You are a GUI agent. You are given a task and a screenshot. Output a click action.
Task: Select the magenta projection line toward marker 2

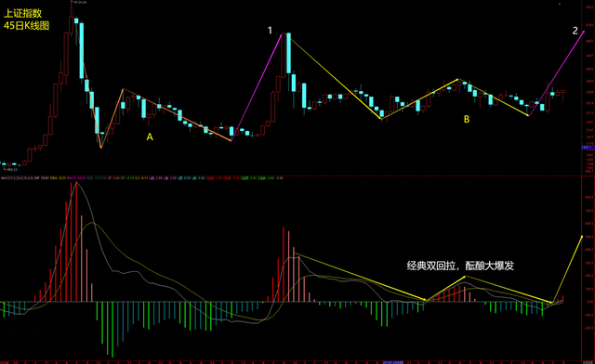tap(557, 72)
